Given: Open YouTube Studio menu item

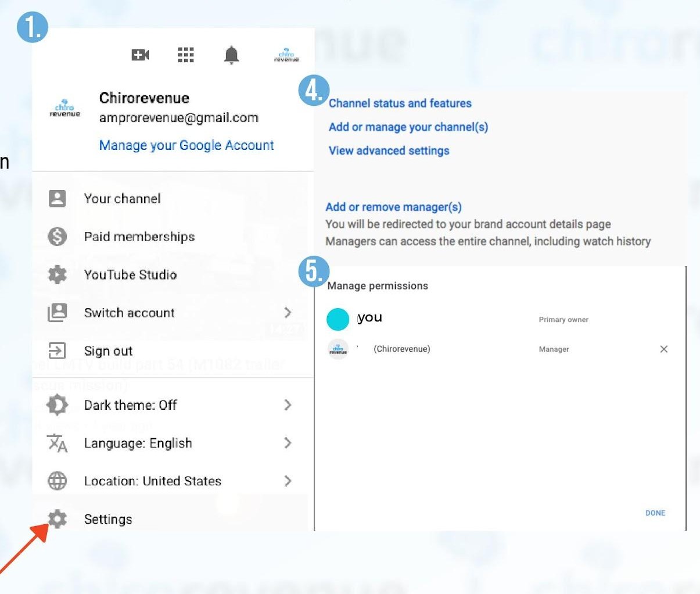Looking at the screenshot, I should tap(130, 275).
